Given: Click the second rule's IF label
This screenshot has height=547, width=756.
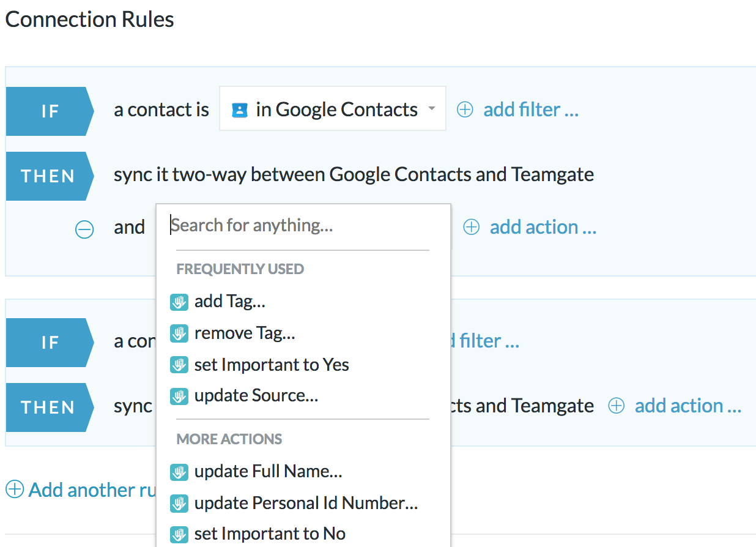Looking at the screenshot, I should (x=50, y=342).
